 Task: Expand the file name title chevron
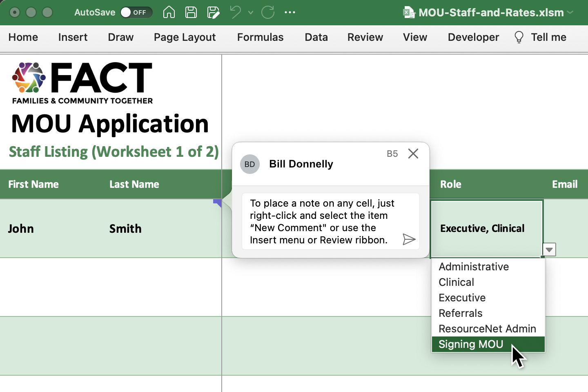570,12
